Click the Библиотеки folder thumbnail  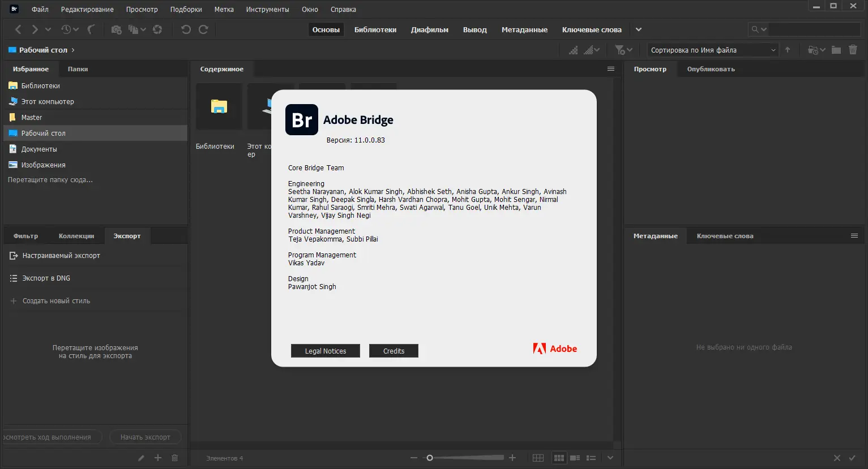click(219, 106)
